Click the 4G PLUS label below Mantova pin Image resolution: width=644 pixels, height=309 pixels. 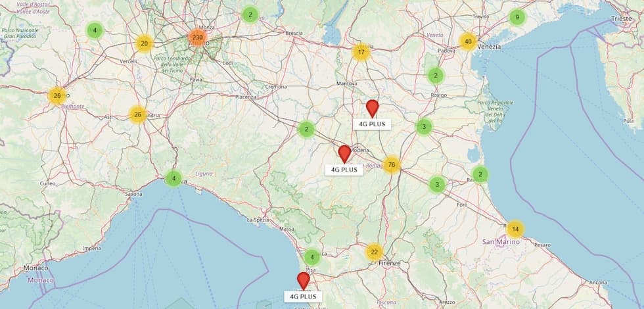pyautogui.click(x=372, y=124)
